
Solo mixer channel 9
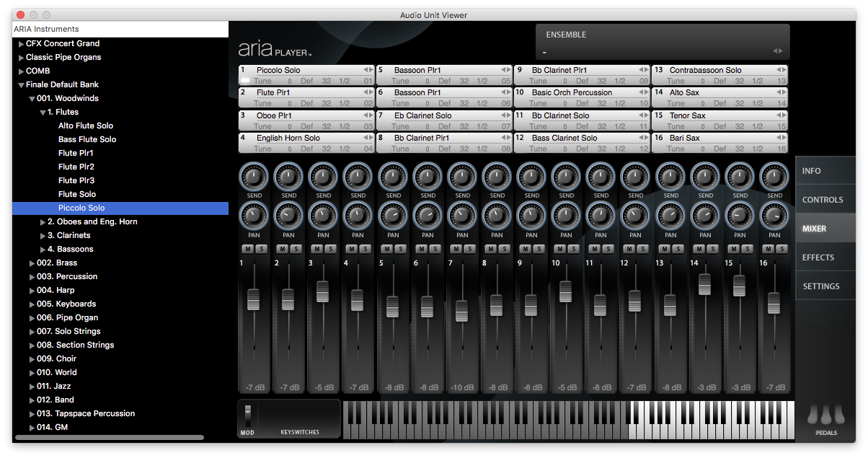(539, 249)
